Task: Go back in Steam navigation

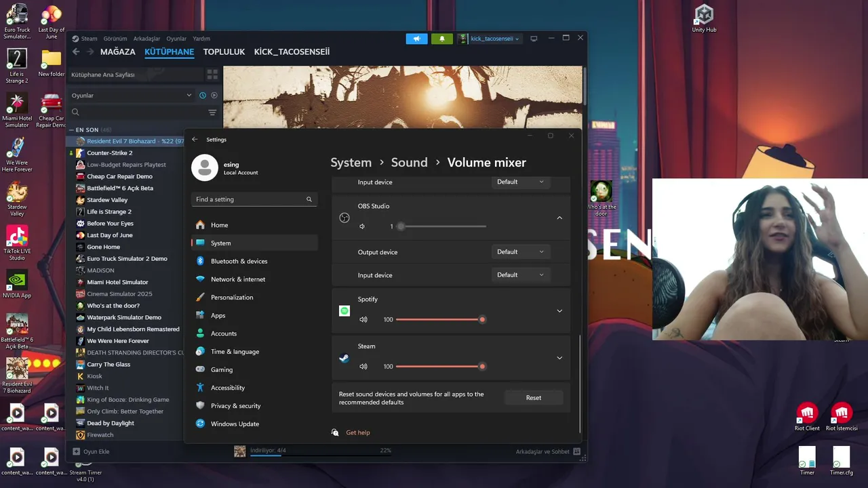Action: 76,52
